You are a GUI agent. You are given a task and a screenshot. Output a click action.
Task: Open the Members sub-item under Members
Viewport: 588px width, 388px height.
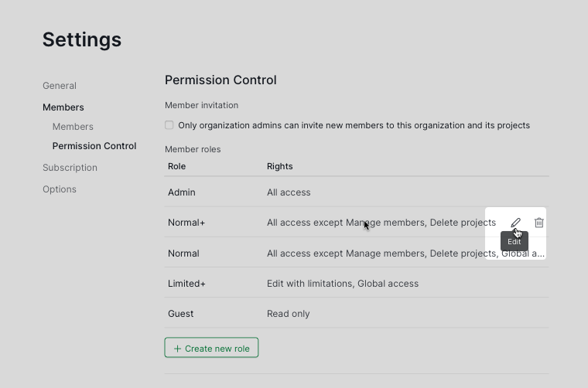[x=73, y=127]
